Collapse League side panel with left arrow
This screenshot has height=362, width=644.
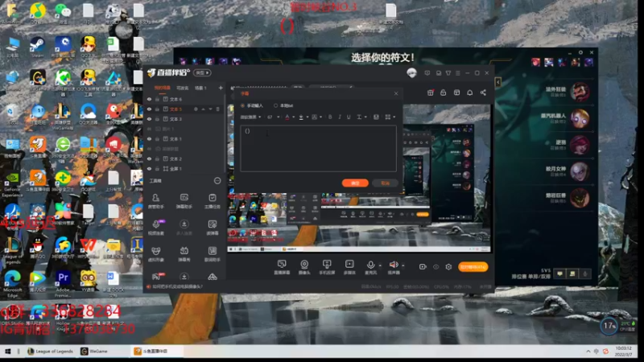(x=497, y=83)
